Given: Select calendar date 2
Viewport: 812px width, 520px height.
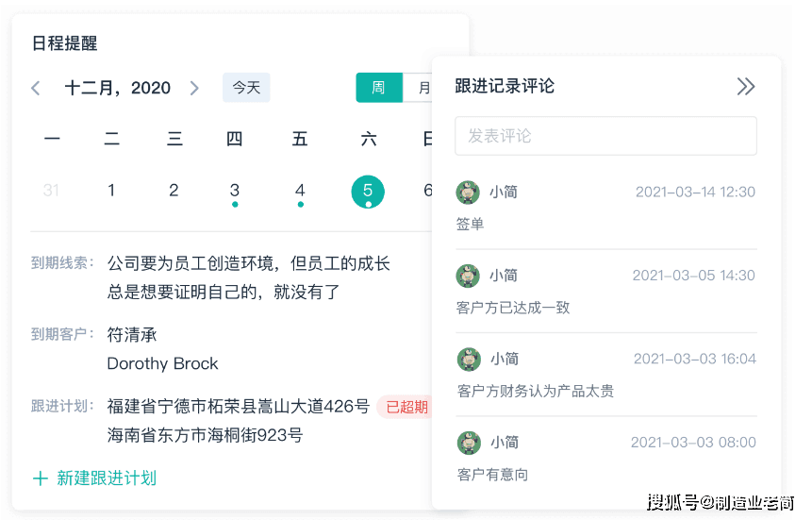Looking at the screenshot, I should click(x=174, y=191).
